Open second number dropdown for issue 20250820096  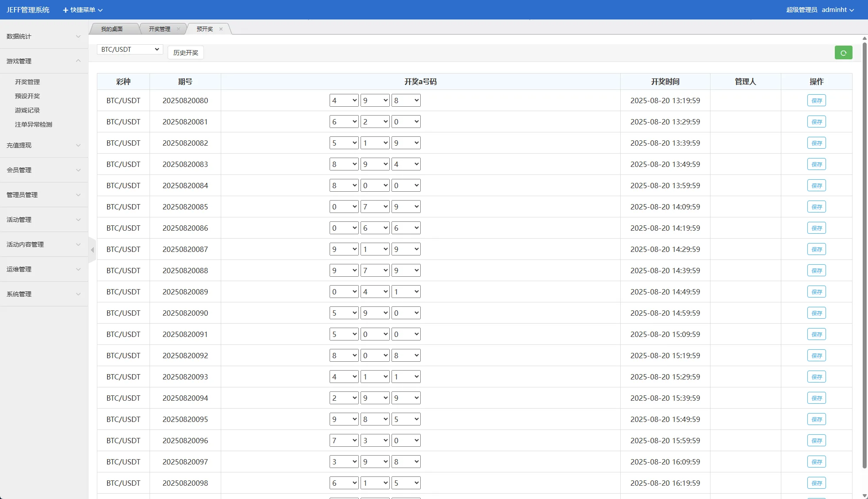(x=375, y=441)
